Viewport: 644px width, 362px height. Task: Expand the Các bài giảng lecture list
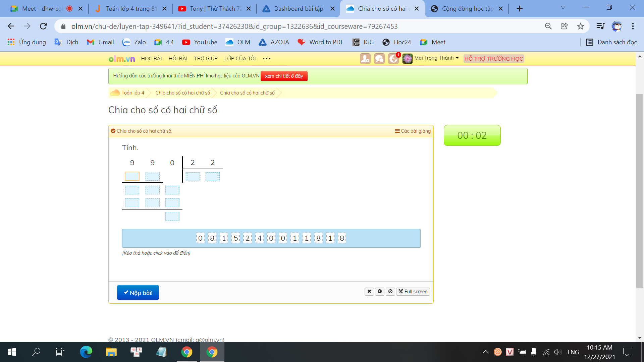tap(413, 131)
